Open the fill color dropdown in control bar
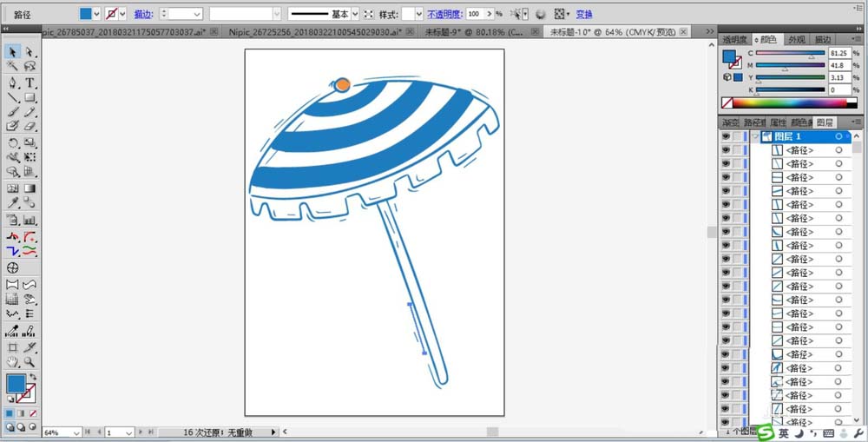Image resolution: width=868 pixels, height=442 pixels. click(97, 15)
